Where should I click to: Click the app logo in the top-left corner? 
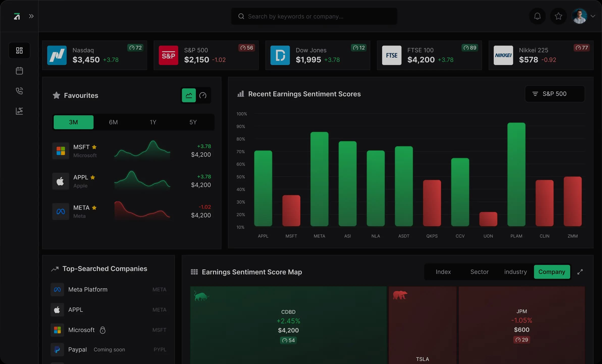click(x=17, y=16)
